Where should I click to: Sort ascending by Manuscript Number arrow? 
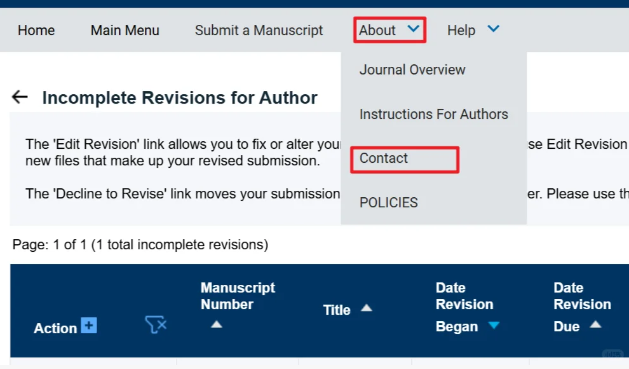pyautogui.click(x=217, y=324)
